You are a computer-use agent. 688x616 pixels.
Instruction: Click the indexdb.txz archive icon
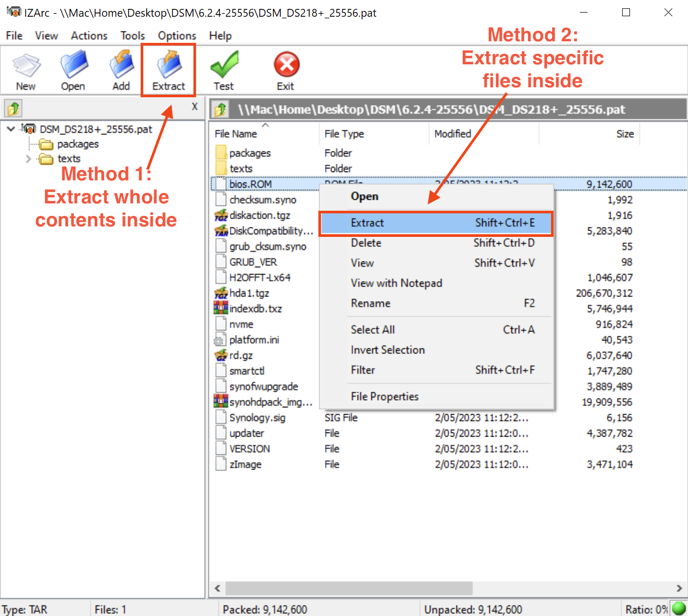click(x=221, y=309)
